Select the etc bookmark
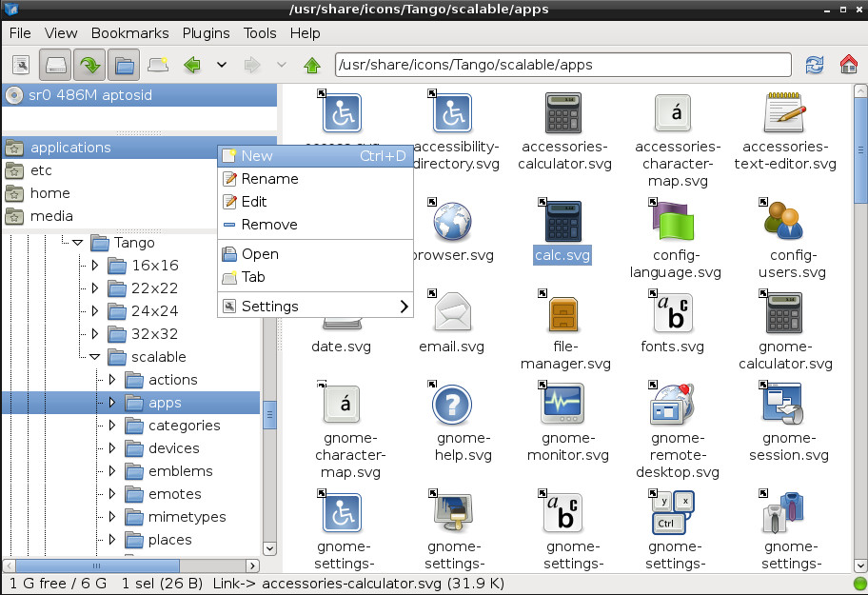 [x=109, y=170]
